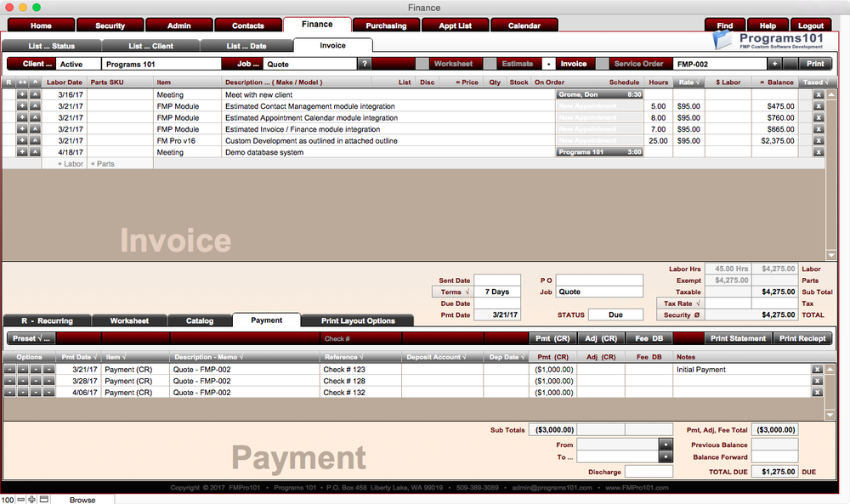Delete the $760.00 line item with X

pos(819,117)
